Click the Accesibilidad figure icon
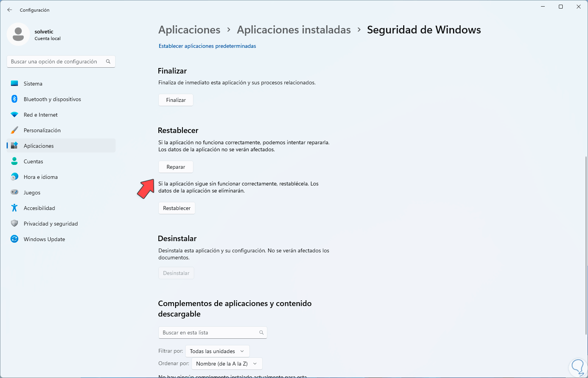This screenshot has width=588, height=378. coord(14,208)
